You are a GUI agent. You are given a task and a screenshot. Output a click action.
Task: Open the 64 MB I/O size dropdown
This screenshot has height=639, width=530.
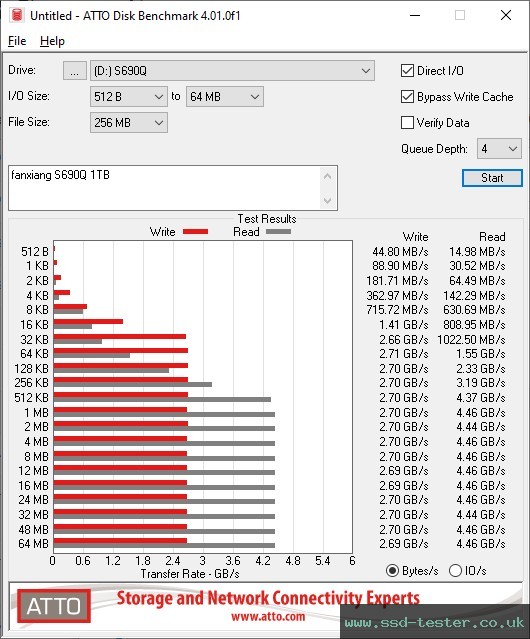pyautogui.click(x=225, y=97)
